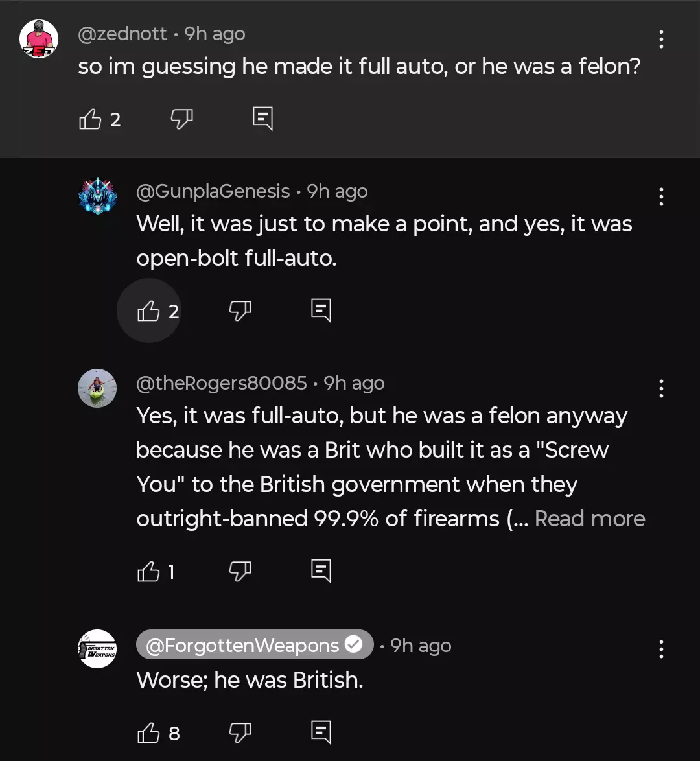Like the @theRogers80085 reply

(148, 571)
